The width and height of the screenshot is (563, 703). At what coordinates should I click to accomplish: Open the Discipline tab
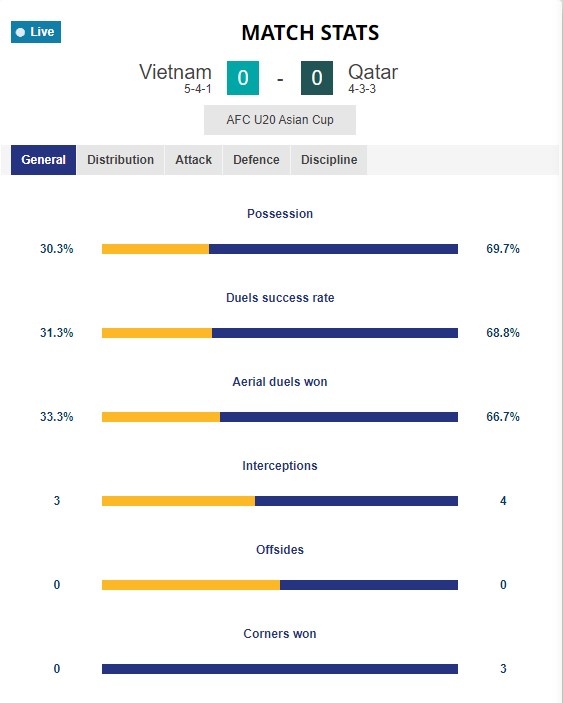pyautogui.click(x=329, y=160)
